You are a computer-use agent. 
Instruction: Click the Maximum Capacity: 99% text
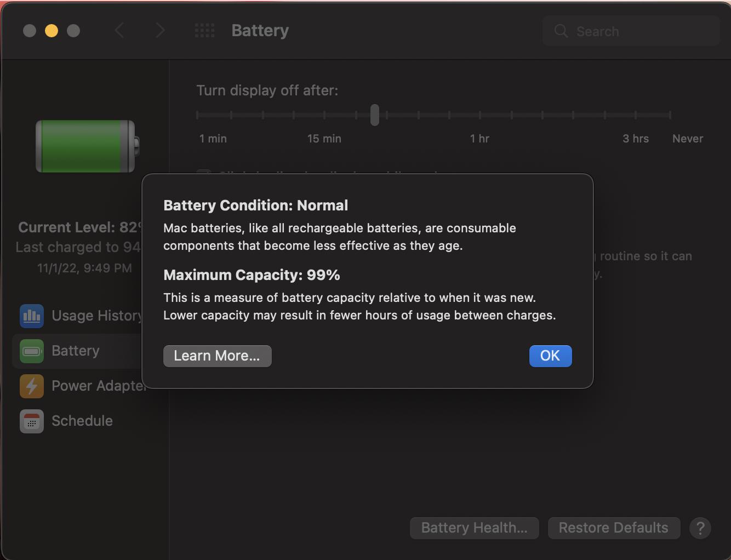252,275
